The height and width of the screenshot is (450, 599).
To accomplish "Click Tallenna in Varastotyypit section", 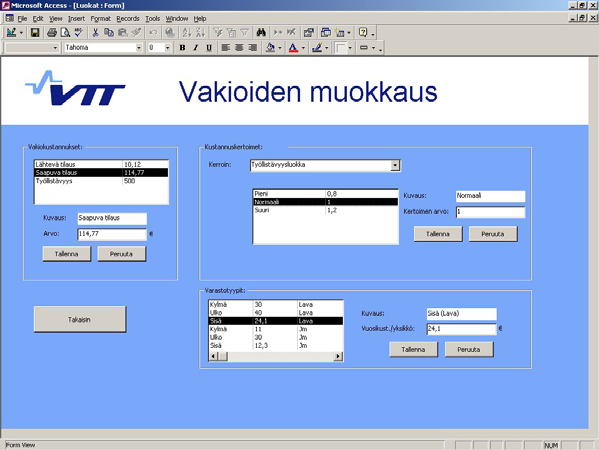I will click(x=413, y=350).
